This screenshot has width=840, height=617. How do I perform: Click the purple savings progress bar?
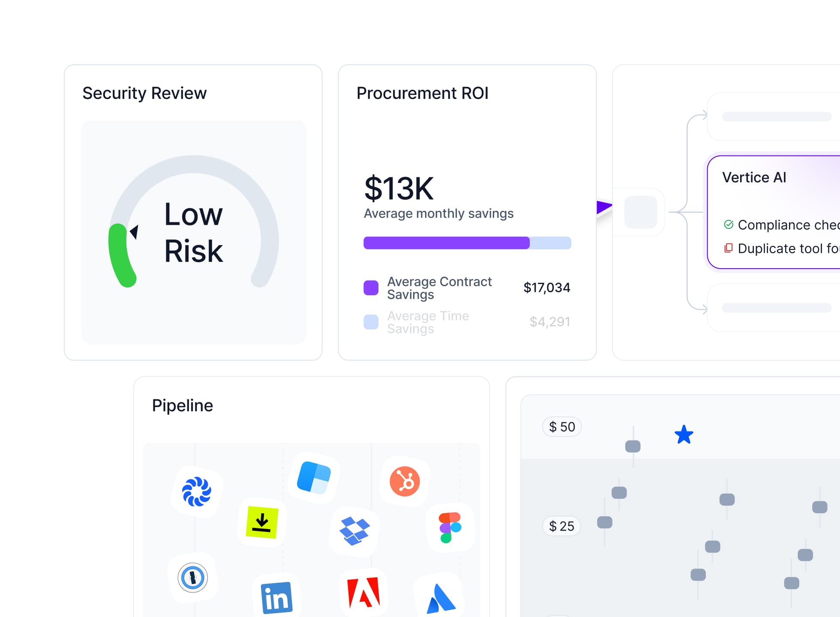[446, 243]
